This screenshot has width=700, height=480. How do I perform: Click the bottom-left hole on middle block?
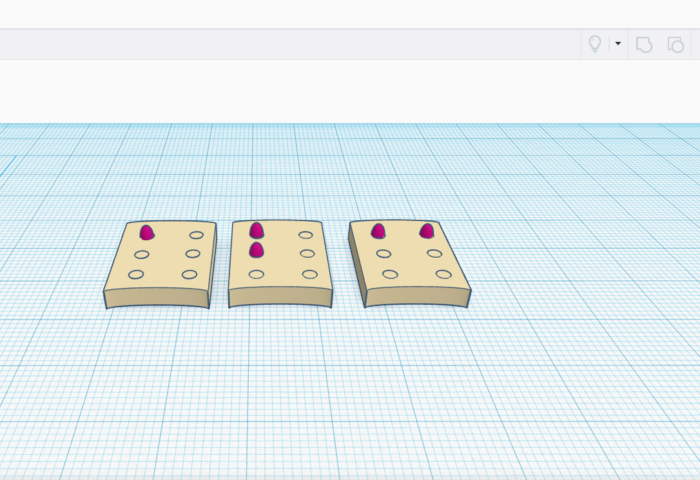tap(256, 274)
